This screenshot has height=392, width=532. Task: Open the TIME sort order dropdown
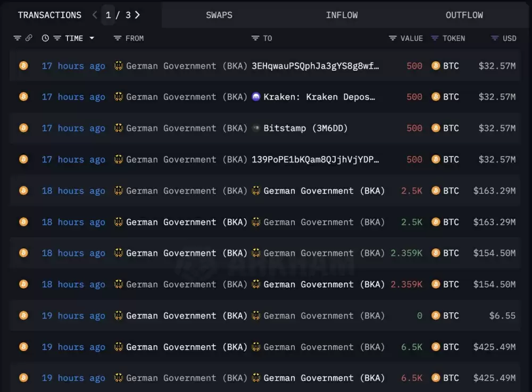(92, 38)
